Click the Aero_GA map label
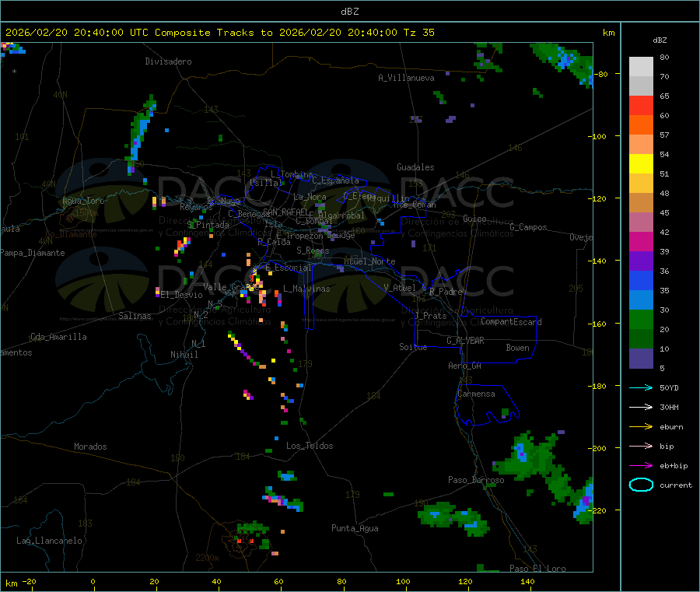This screenshot has height=592, width=700. pos(464,366)
